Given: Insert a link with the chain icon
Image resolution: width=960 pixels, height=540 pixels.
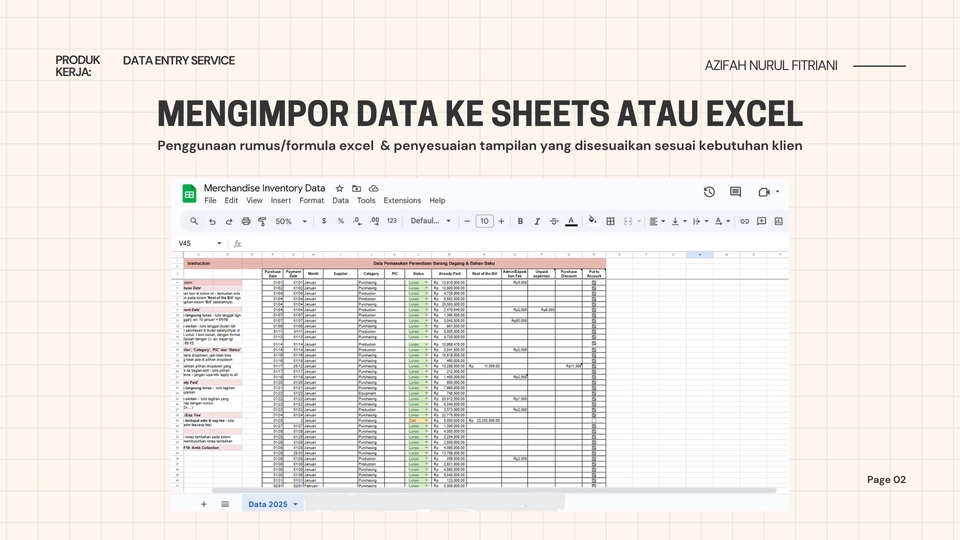Looking at the screenshot, I should (744, 221).
